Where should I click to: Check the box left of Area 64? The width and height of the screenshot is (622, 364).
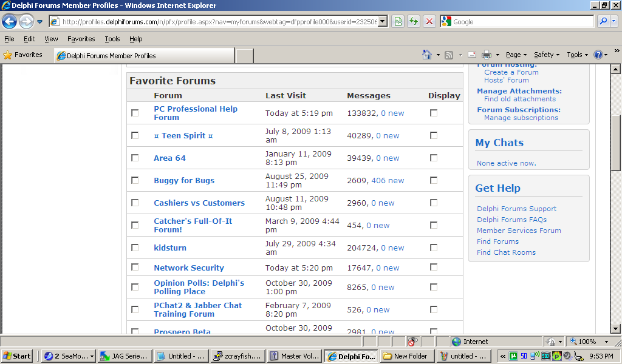(x=135, y=158)
